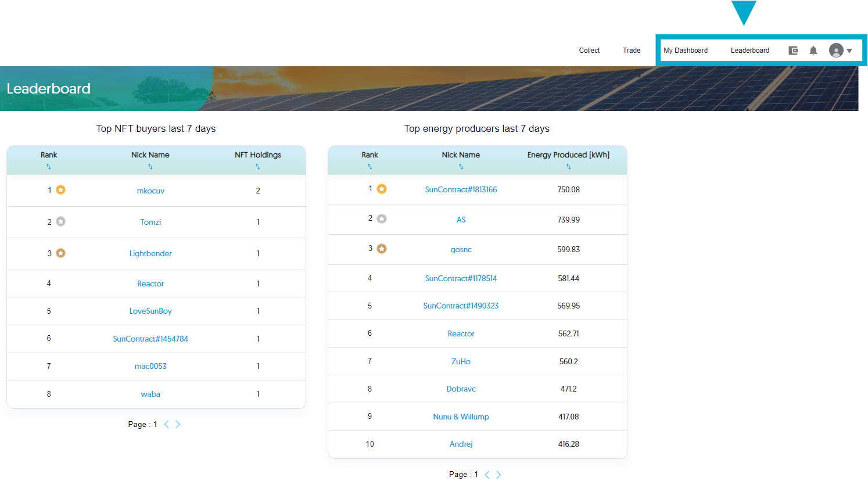Go to next page of NFT buyers

point(178,424)
